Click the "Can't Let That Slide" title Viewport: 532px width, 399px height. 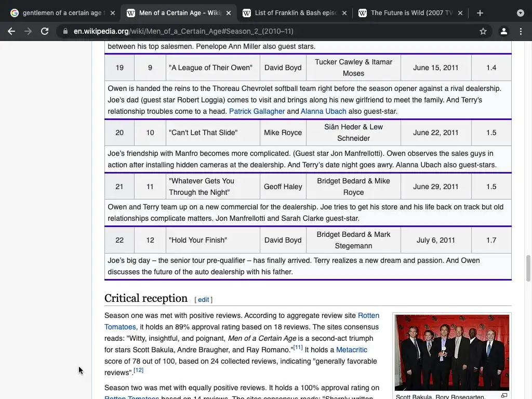point(203,132)
